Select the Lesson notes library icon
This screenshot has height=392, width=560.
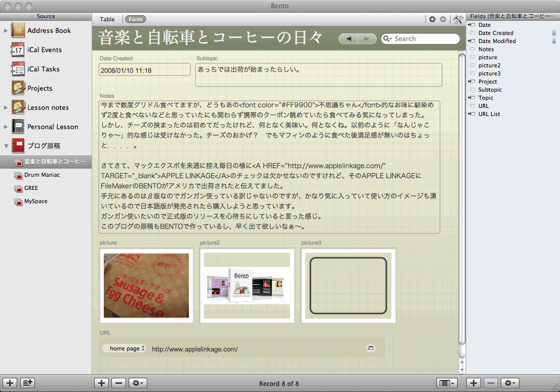coord(18,107)
